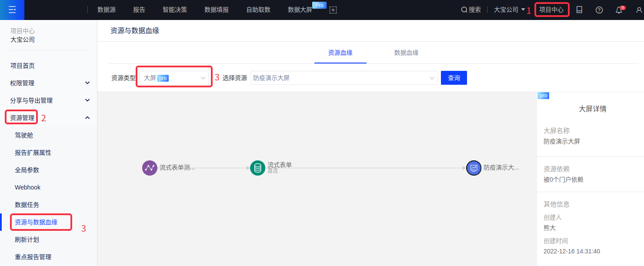Click the 查询 button
This screenshot has width=644, height=266.
coord(454,78)
